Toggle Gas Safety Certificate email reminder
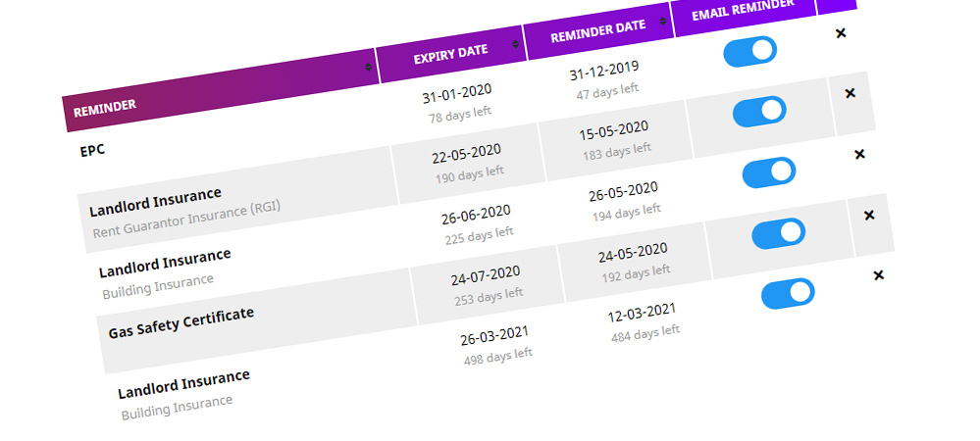This screenshot has height=441, width=980. point(778,233)
